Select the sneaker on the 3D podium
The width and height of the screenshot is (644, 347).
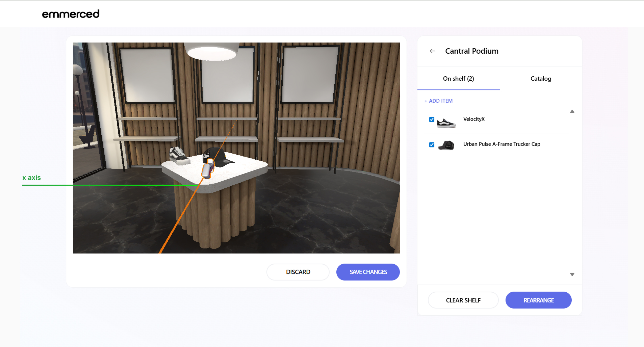179,156
